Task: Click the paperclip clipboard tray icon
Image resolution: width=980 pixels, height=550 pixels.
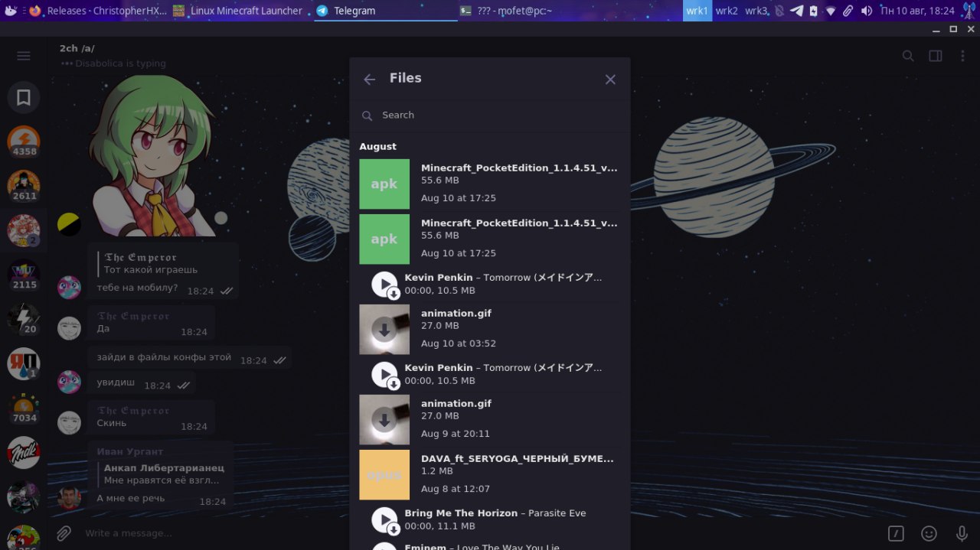Action: [x=848, y=11]
